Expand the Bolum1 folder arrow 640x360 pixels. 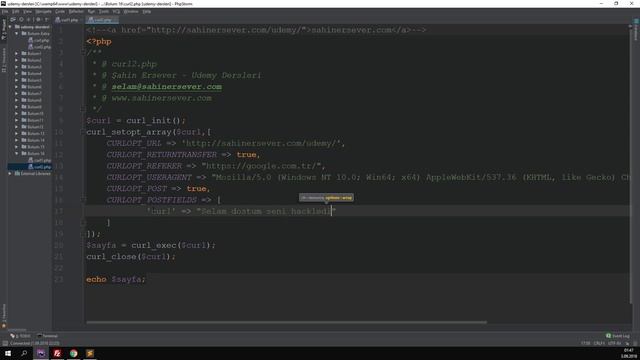click(x=17, y=53)
